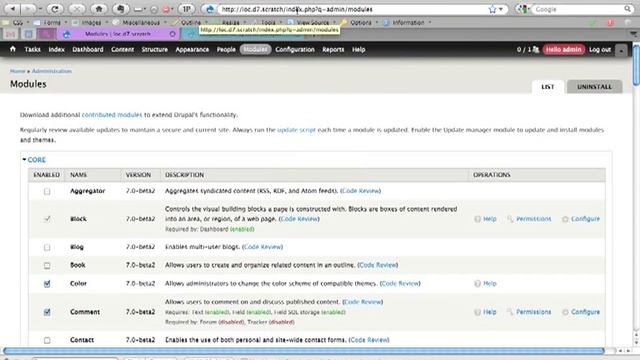This screenshot has height=360, width=640.
Task: Click the red error web developer status icon
Action: 610,22
